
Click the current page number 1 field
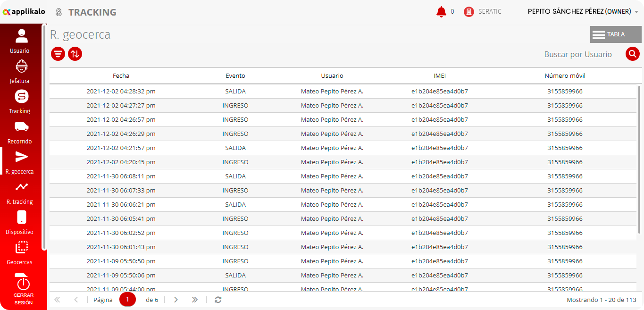coord(127,299)
